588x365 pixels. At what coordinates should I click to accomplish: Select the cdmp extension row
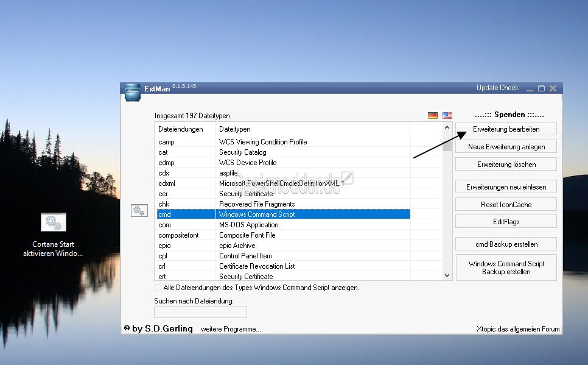(x=283, y=163)
